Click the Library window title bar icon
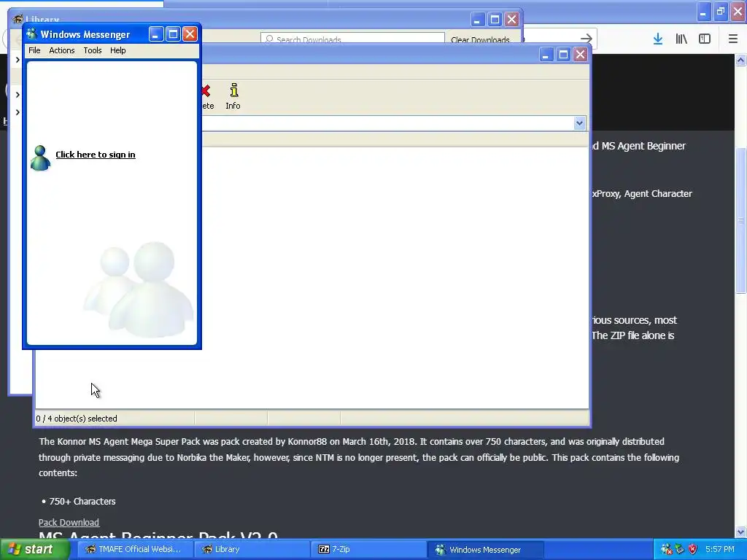Screen dimensions: 747x560 pos(18,19)
